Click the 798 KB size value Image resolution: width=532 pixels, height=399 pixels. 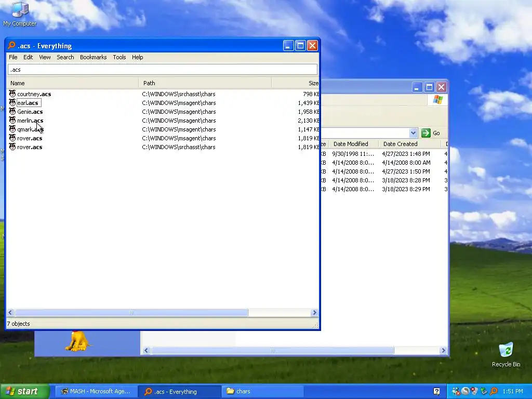[311, 94]
